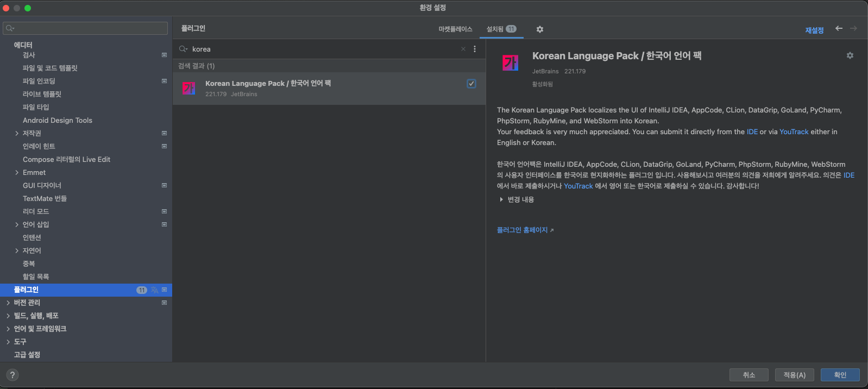Click the 취소 button
868x389 pixels.
point(749,375)
